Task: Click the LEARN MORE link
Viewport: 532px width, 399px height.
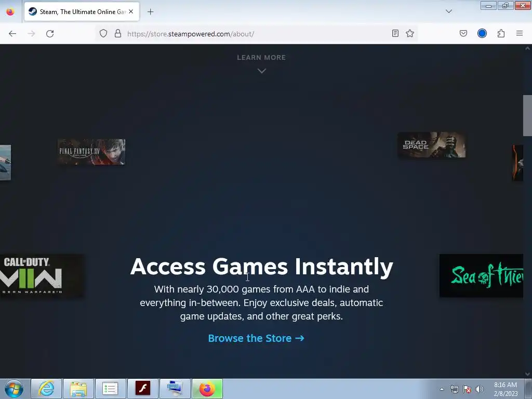Action: (x=261, y=57)
